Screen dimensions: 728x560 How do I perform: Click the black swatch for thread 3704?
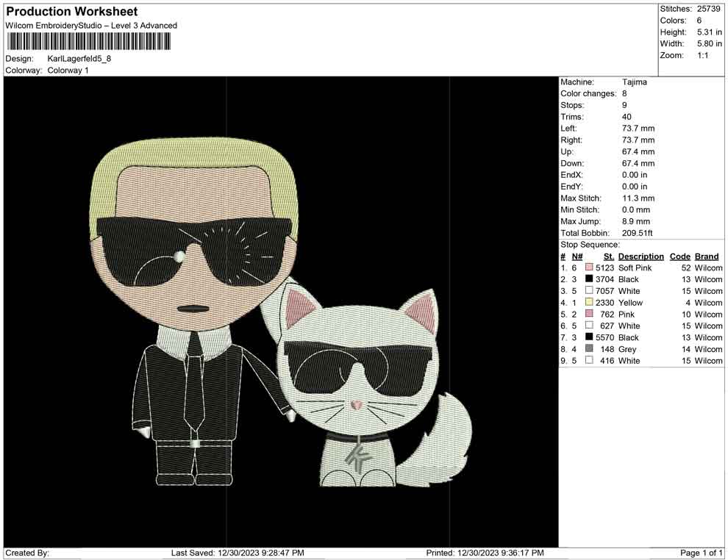point(589,279)
